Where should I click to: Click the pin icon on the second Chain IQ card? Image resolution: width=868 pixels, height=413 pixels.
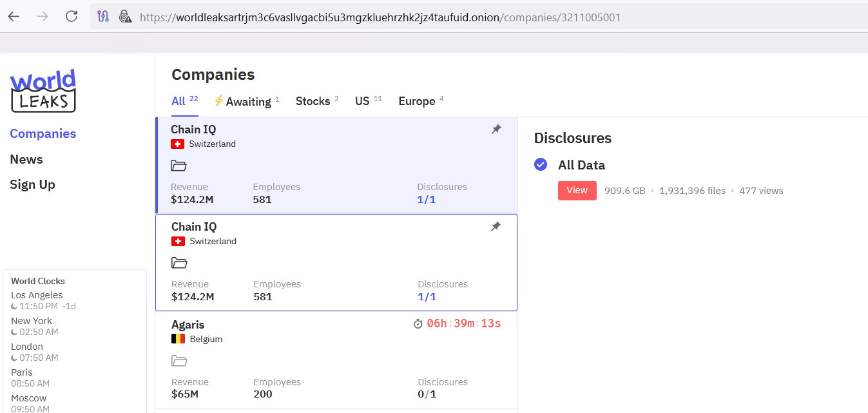coord(496,227)
